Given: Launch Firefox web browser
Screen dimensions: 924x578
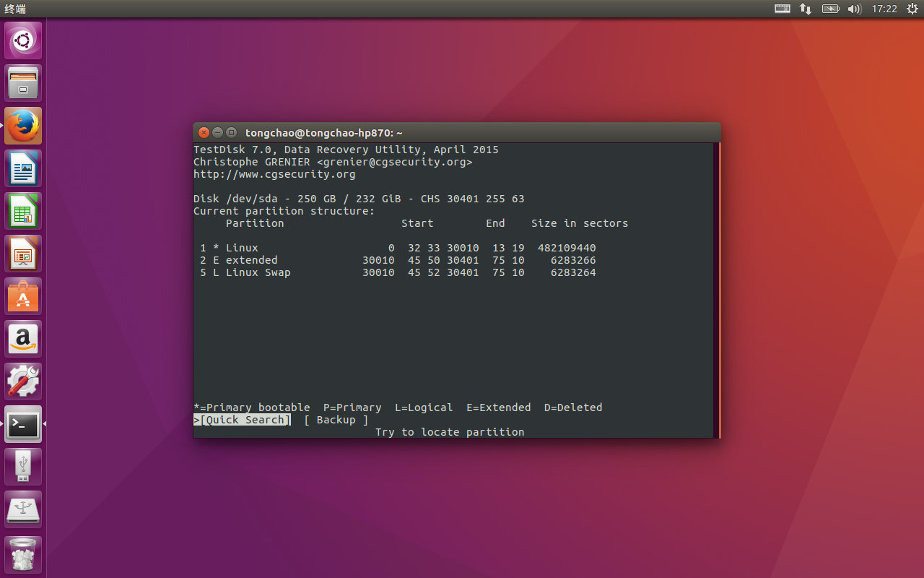Looking at the screenshot, I should pyautogui.click(x=23, y=126).
